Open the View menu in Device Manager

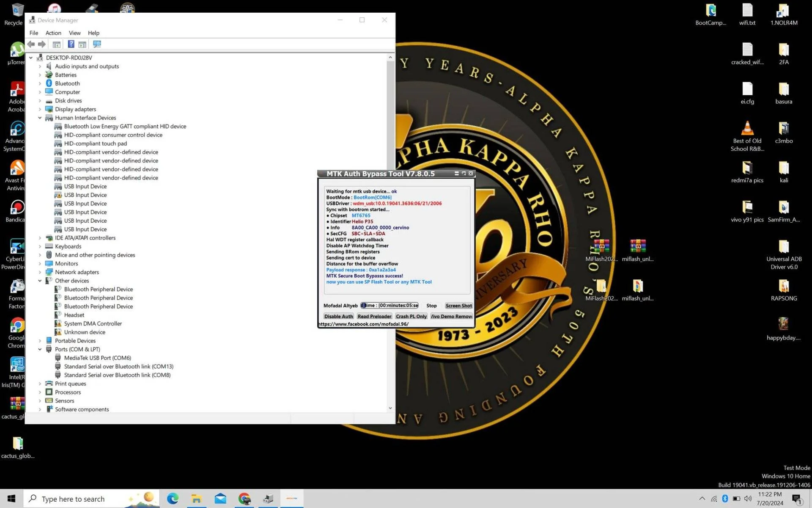[75, 33]
